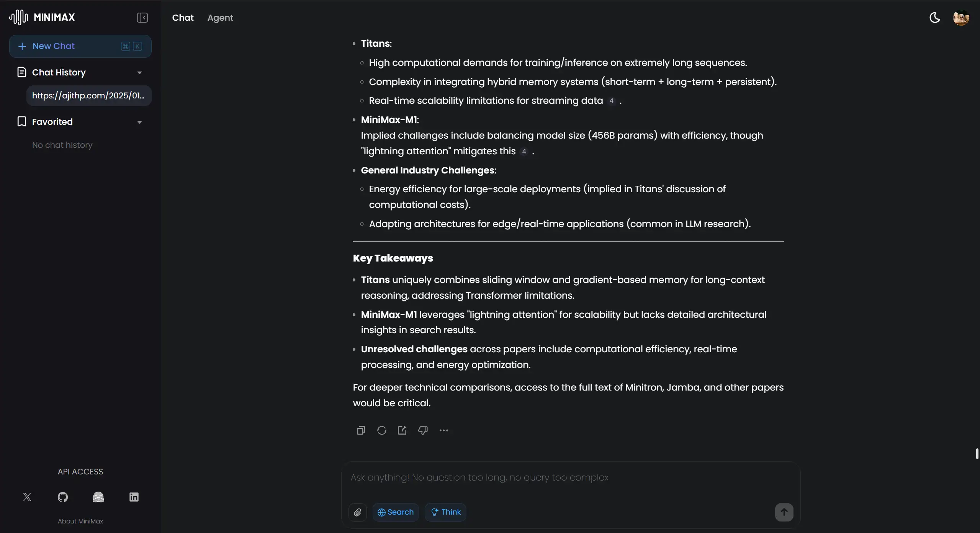The image size is (980, 533).
Task: Collapse the sidebar panel
Action: click(x=142, y=18)
